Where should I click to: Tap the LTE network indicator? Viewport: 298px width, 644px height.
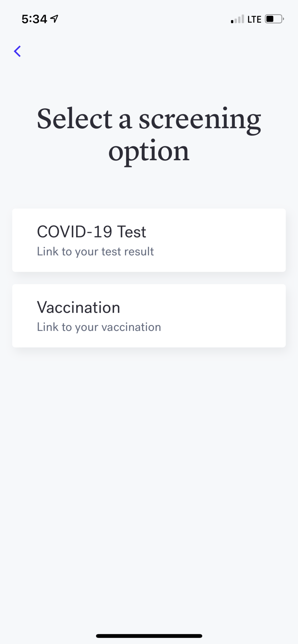click(254, 19)
